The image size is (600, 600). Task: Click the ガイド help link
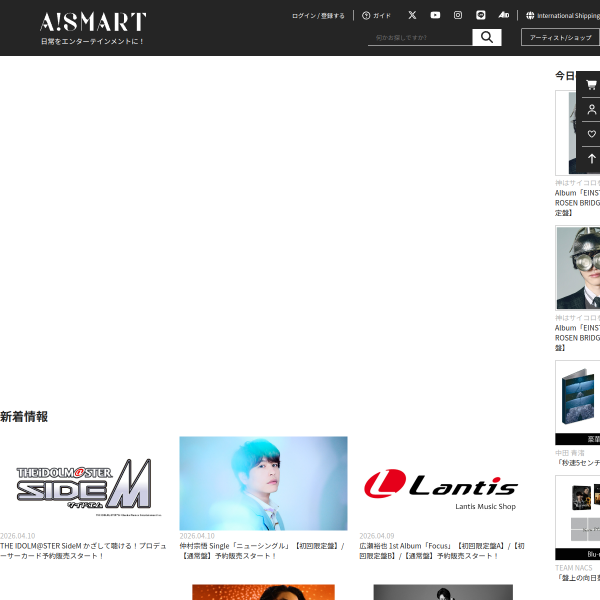click(377, 16)
